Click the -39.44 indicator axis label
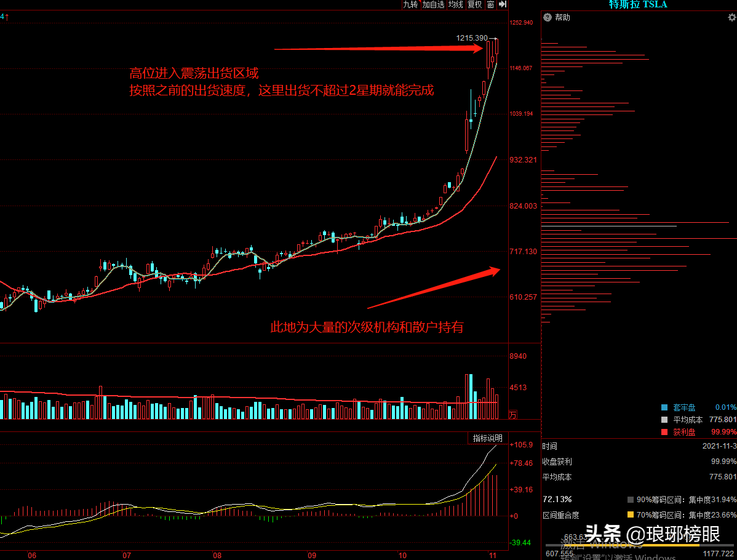Image resolution: width=737 pixels, height=560 pixels. point(520,543)
